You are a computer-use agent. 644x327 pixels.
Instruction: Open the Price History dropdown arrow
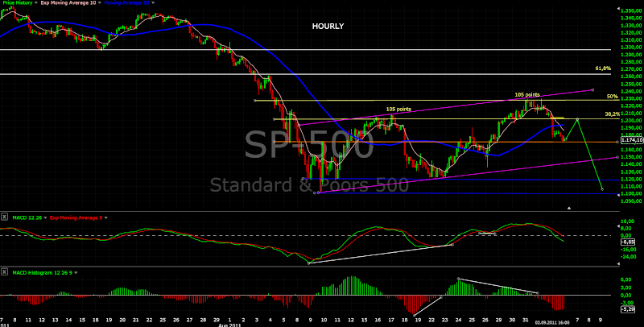(36, 2)
